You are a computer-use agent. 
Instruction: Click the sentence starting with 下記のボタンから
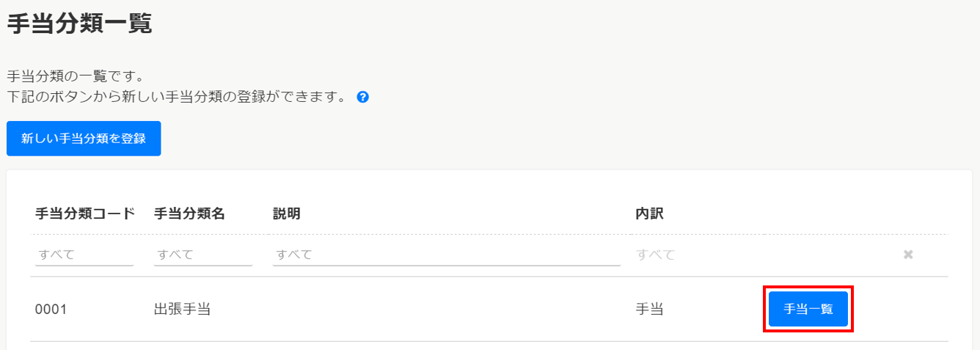coord(176,97)
